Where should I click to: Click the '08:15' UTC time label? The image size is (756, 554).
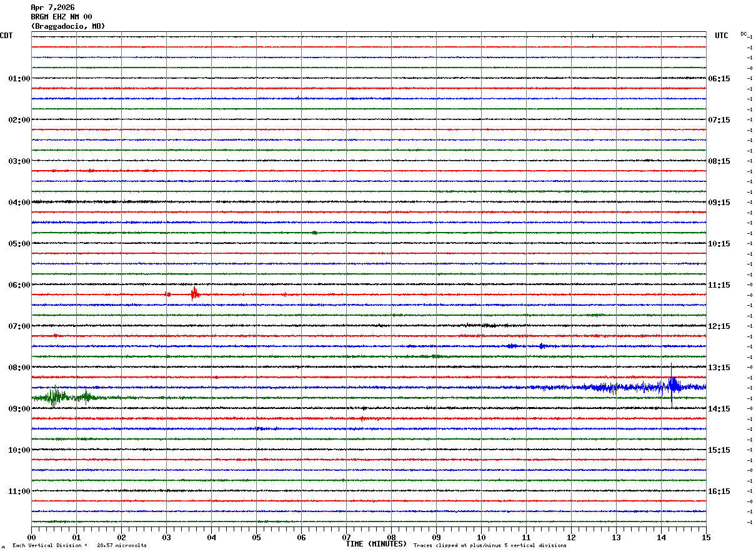tap(719, 161)
